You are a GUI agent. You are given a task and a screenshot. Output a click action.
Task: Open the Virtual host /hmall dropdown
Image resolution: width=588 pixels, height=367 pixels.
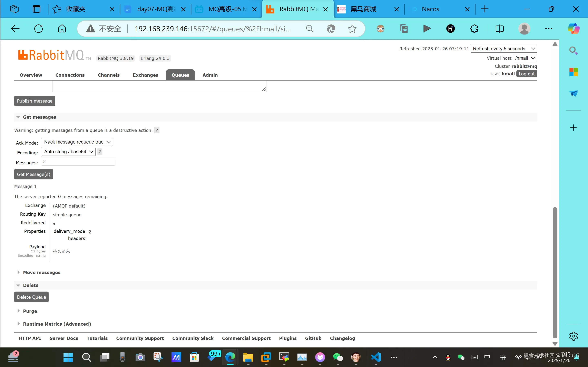(525, 58)
